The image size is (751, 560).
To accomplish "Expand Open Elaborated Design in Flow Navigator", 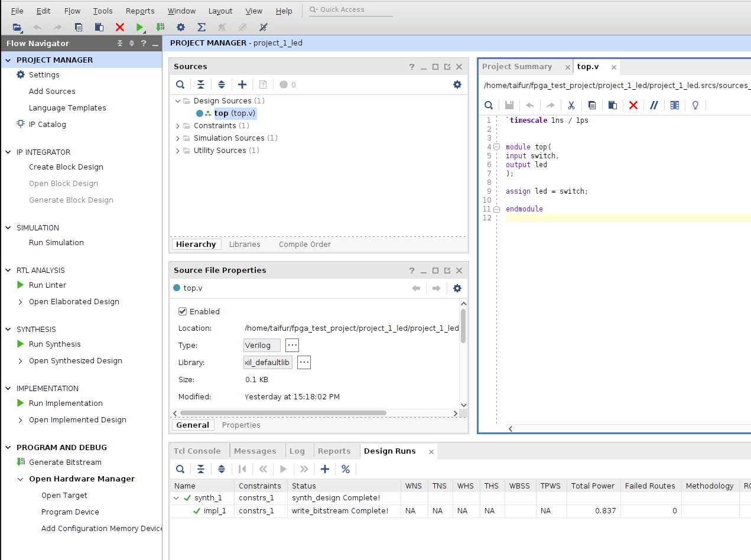I will coord(21,302).
